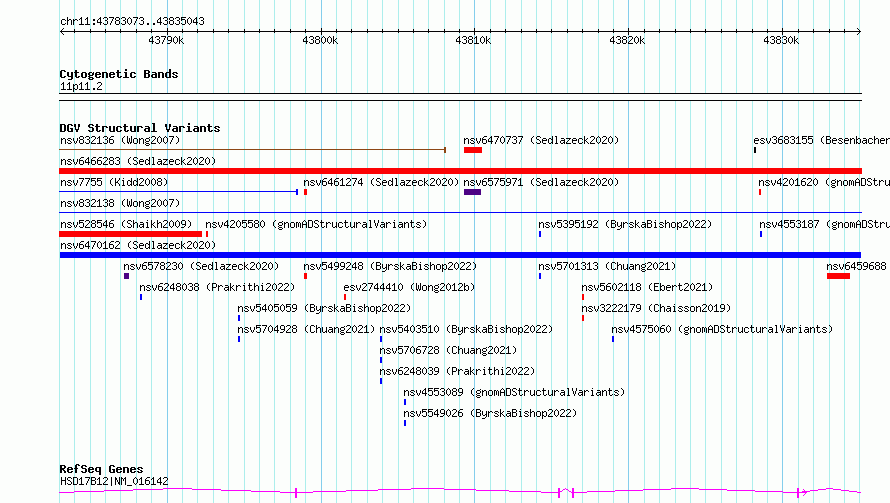Click the 43790k ruler tick label

[x=166, y=40]
